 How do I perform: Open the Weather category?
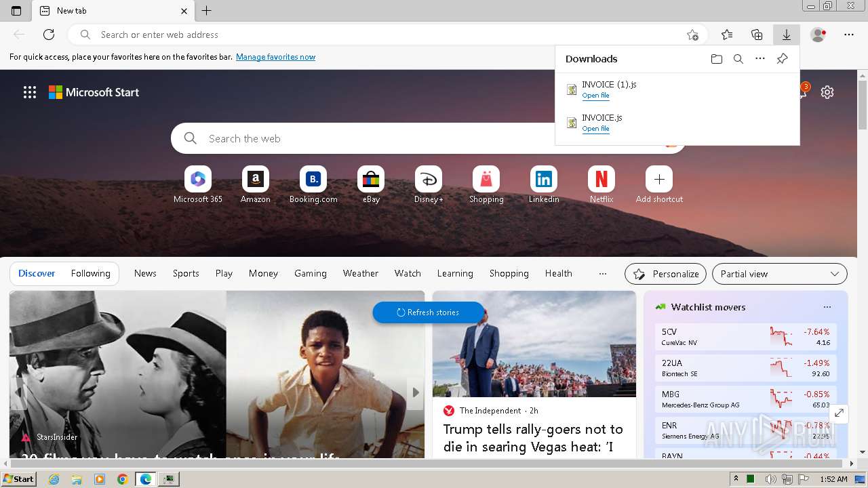361,273
